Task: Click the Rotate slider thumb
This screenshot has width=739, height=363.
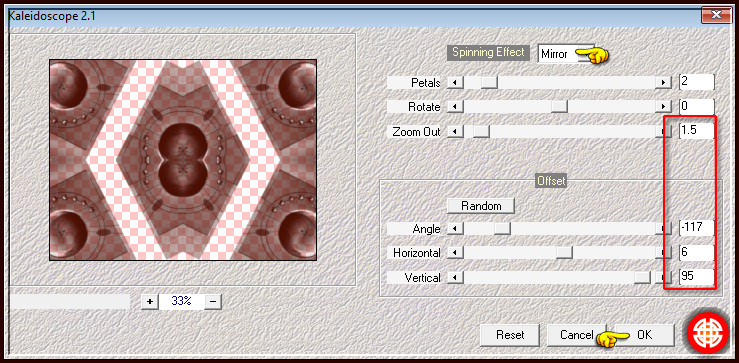Action: click(x=559, y=107)
